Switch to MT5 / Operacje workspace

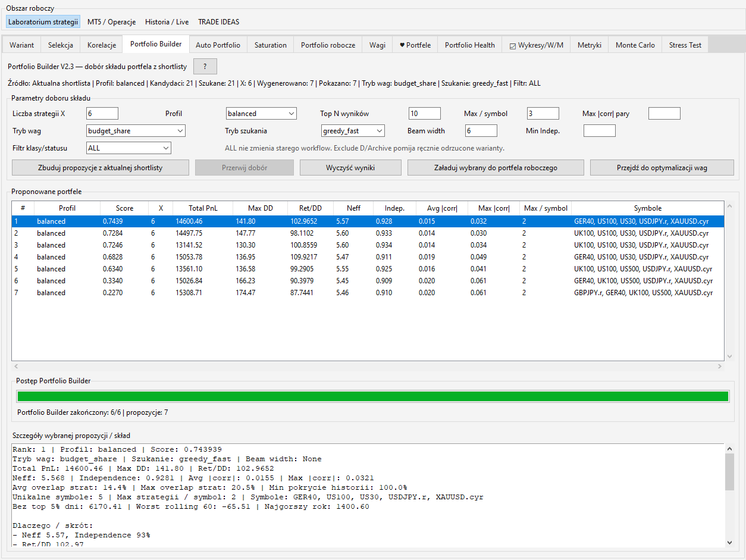click(112, 22)
